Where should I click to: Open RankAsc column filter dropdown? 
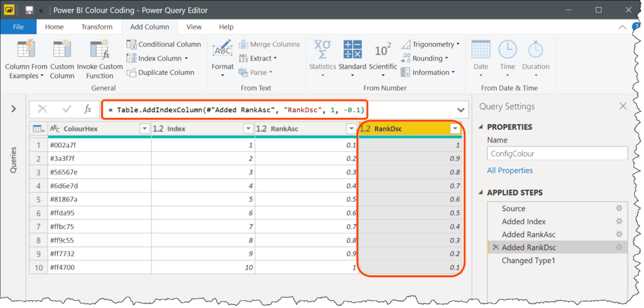tap(352, 128)
